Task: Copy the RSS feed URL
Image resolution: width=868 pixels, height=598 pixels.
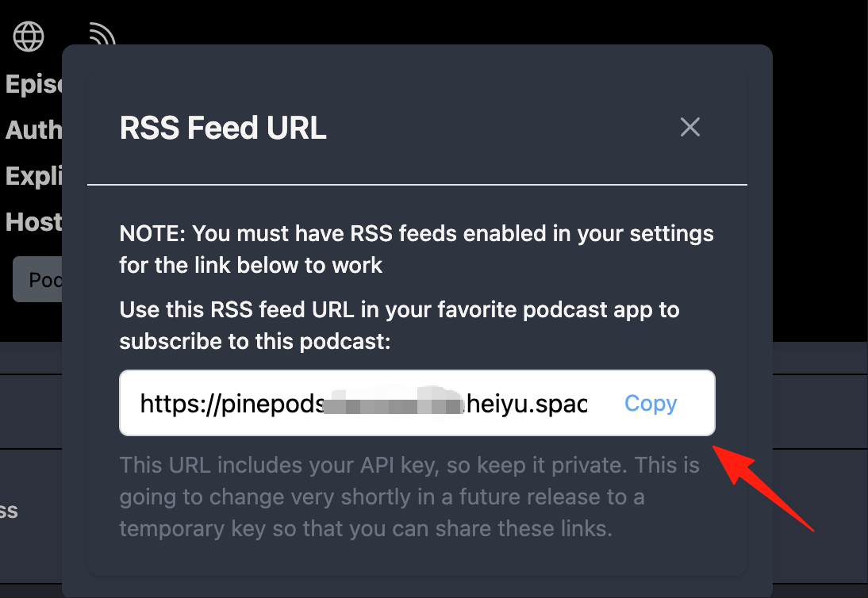Action: (x=651, y=403)
